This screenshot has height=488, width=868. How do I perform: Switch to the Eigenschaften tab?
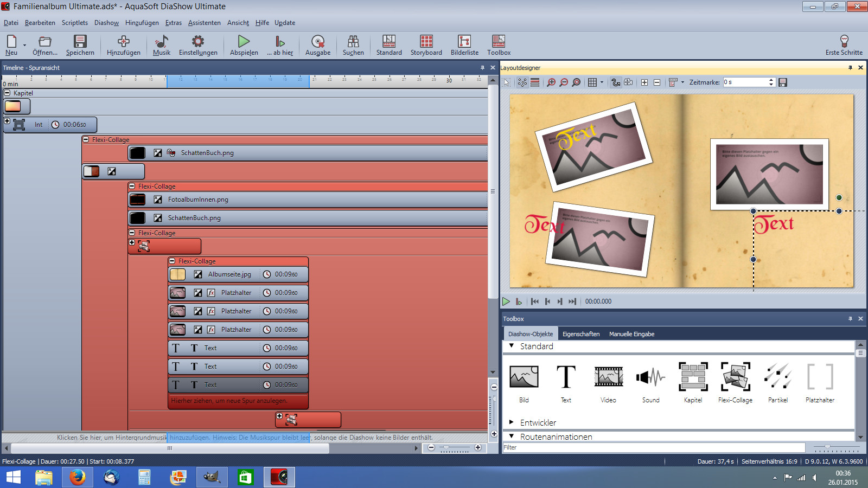tap(580, 334)
